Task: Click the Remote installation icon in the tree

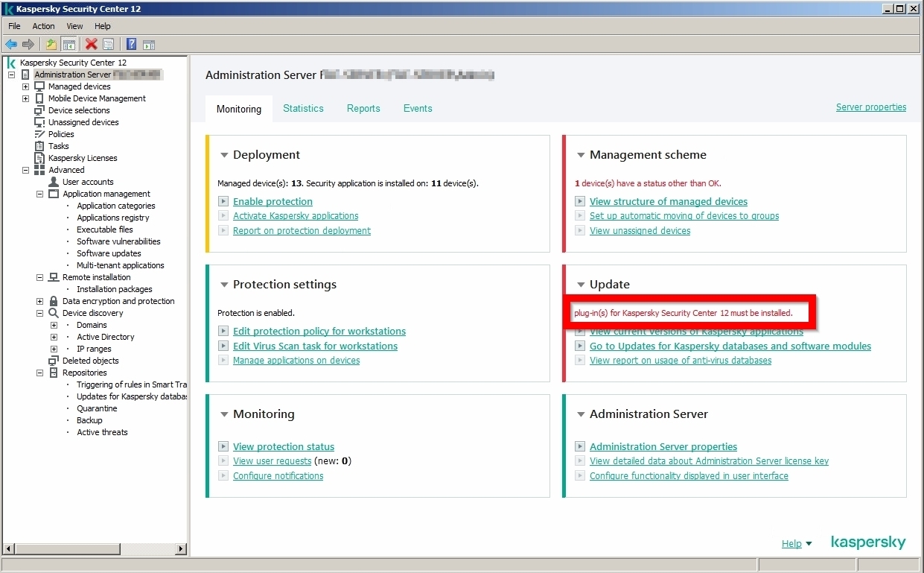Action: coord(54,277)
